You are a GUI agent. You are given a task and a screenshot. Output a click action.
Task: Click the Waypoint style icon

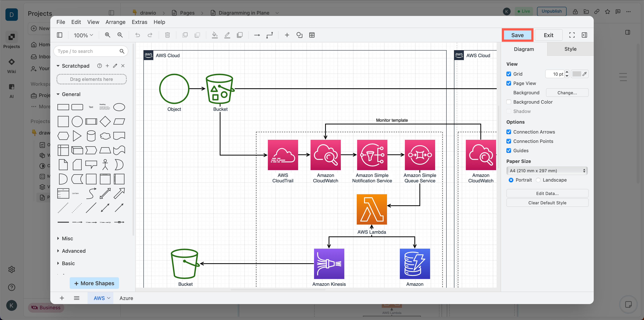(x=270, y=35)
